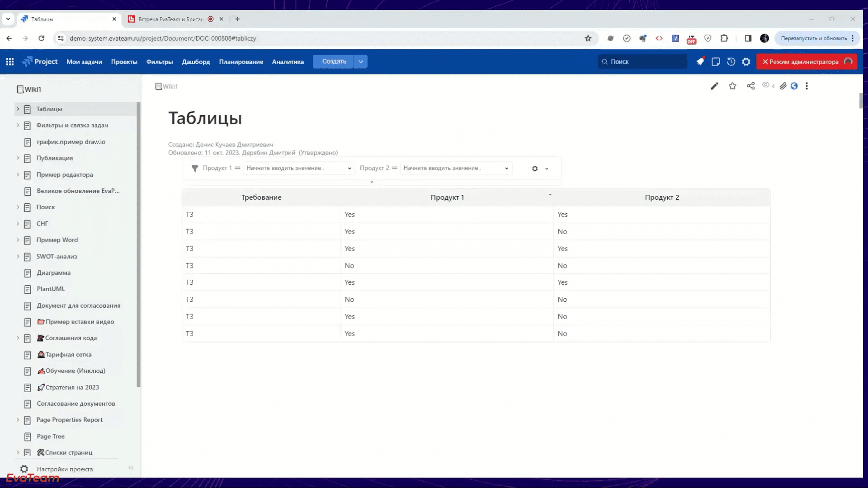Image resolution: width=868 pixels, height=488 pixels.
Task: Click the Создать button
Action: click(x=334, y=61)
